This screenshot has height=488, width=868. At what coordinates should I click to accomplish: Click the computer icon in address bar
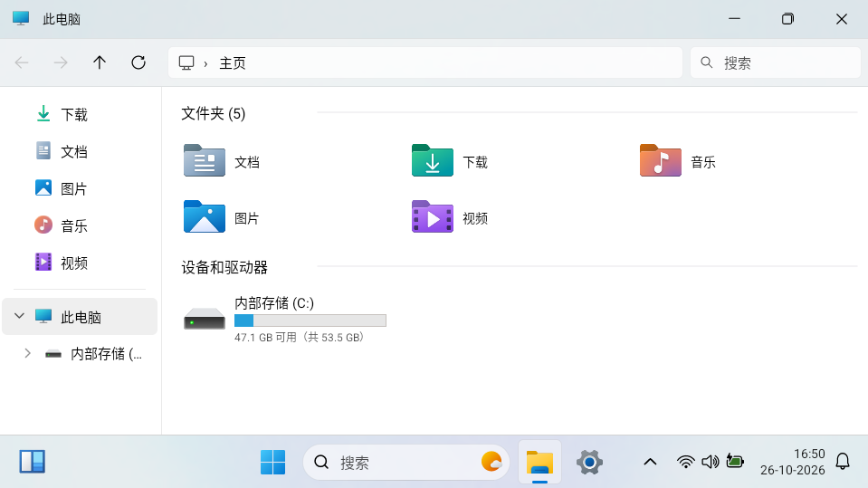click(186, 62)
